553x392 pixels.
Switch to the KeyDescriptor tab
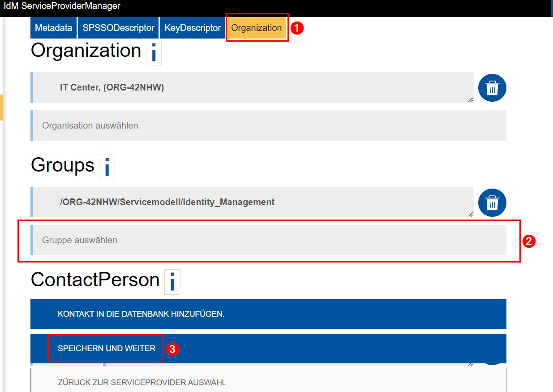click(x=192, y=27)
